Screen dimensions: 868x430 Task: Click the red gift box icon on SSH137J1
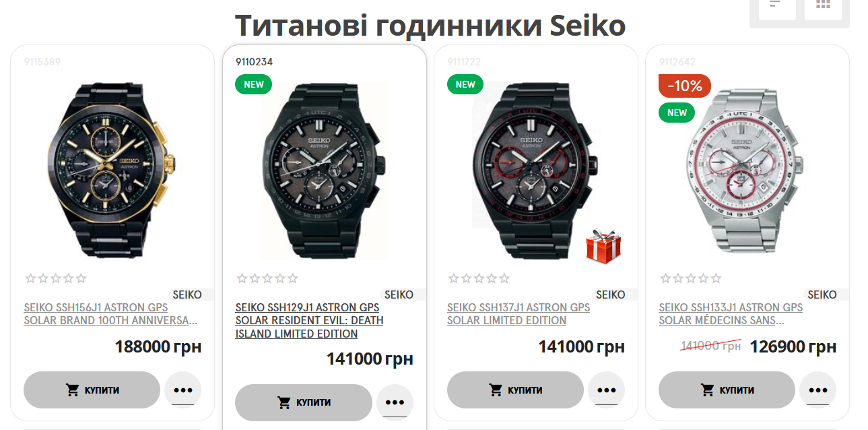point(603,245)
